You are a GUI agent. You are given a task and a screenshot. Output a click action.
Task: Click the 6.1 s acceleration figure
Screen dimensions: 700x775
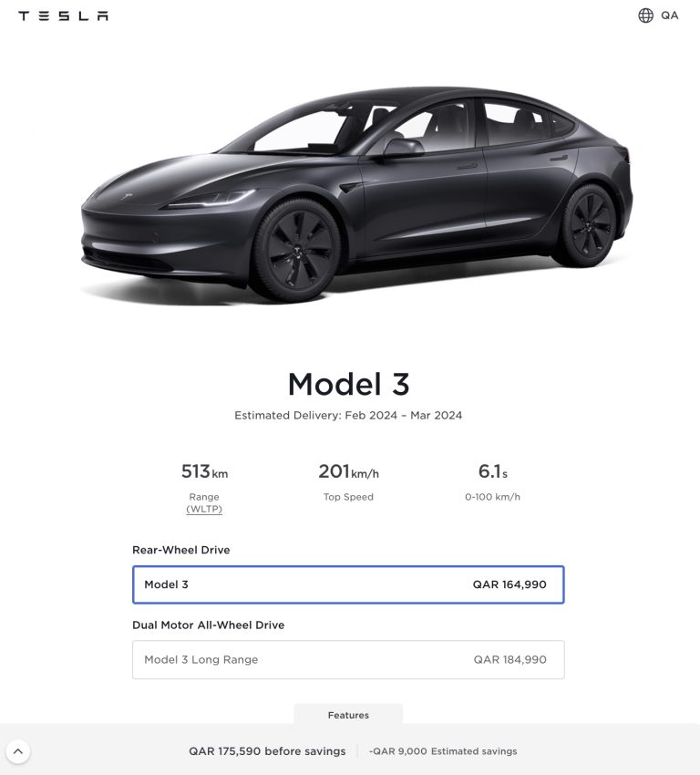(492, 471)
